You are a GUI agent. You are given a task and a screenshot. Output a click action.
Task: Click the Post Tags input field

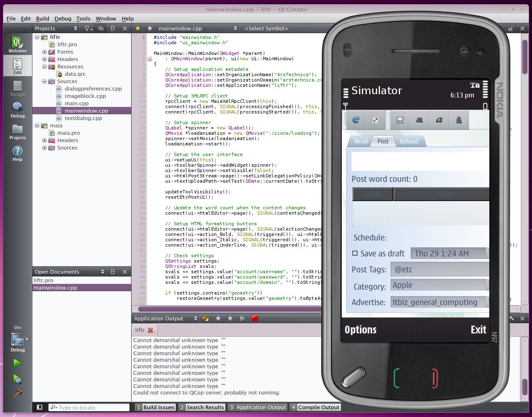(440, 270)
